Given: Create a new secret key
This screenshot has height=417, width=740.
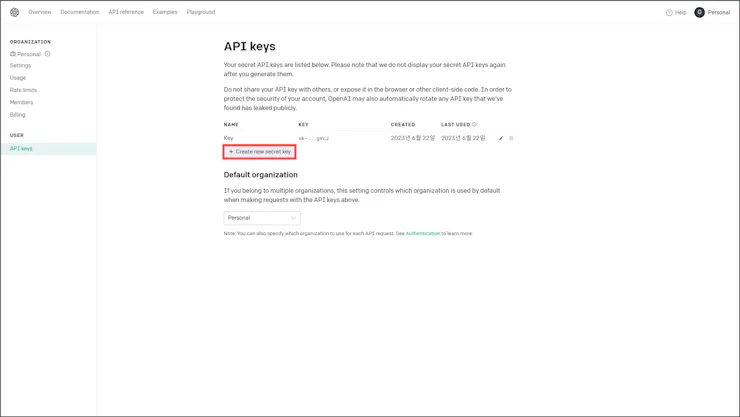Looking at the screenshot, I should [260, 152].
